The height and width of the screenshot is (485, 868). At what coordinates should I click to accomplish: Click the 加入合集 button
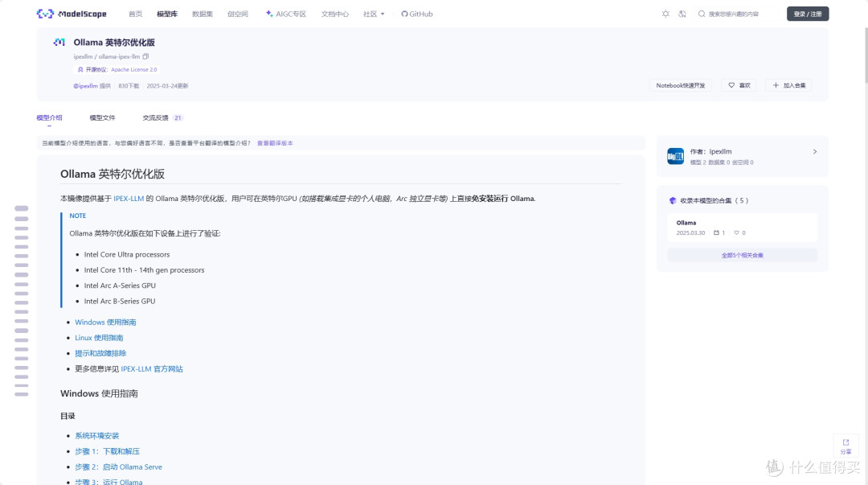(x=789, y=85)
